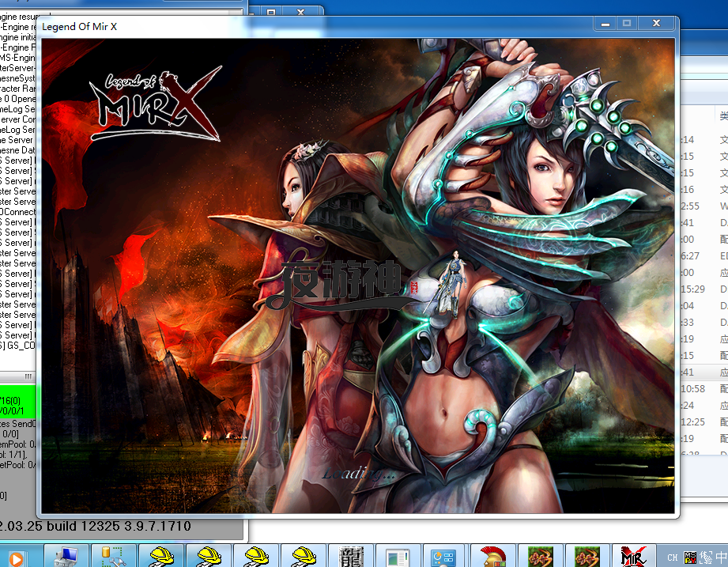Open the Spartan helmet taskbar icon
This screenshot has height=567, width=728.
coord(492,556)
